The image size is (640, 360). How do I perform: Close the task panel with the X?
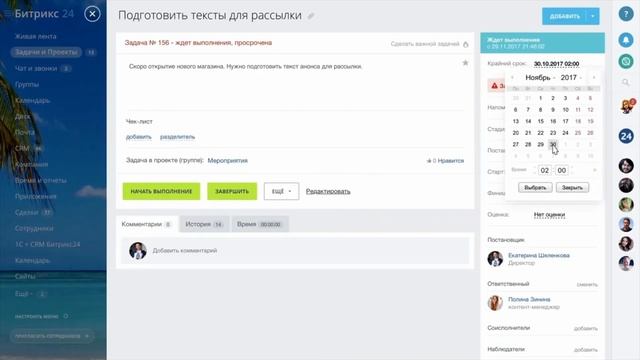click(92, 14)
